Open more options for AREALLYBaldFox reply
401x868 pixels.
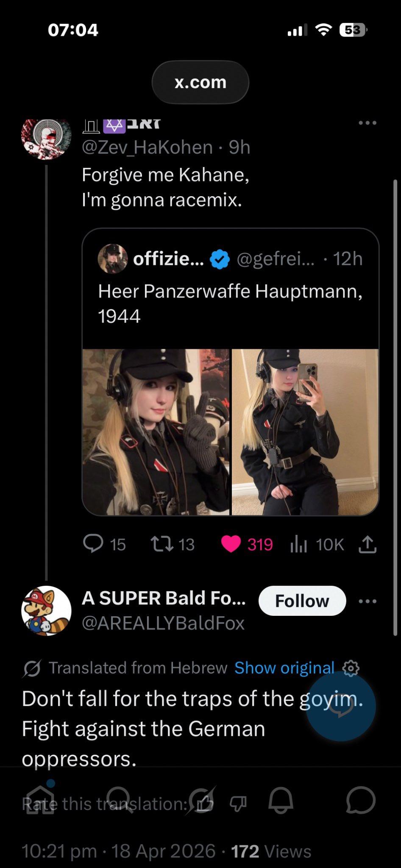tap(367, 601)
